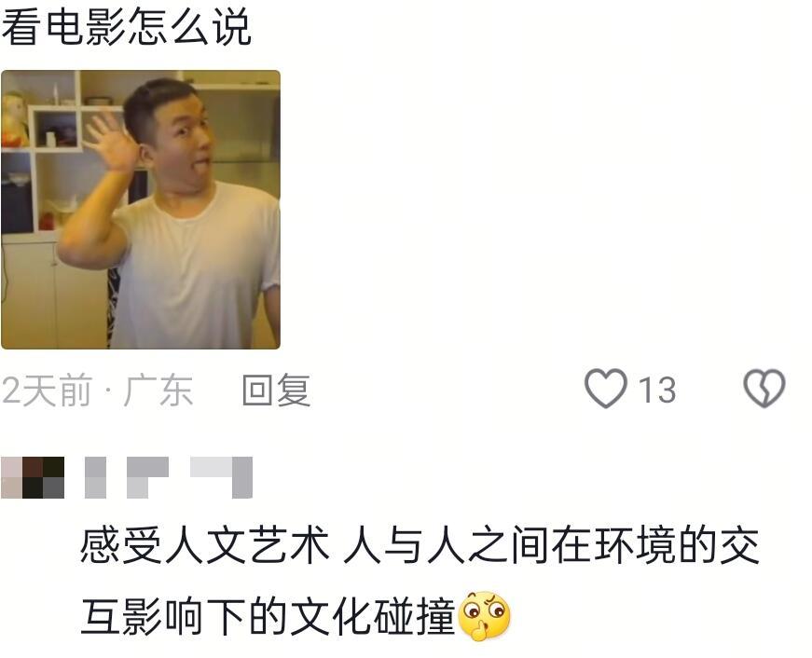This screenshot has height=658, width=812.
Task: Click the like count 13
Action: [657, 390]
